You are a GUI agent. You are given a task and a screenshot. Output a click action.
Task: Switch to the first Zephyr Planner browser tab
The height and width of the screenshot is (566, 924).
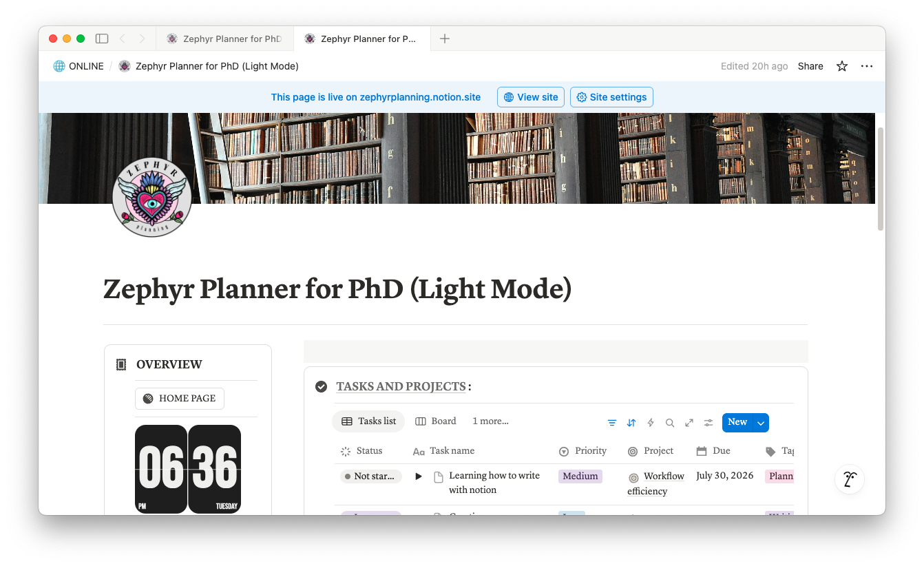point(224,39)
